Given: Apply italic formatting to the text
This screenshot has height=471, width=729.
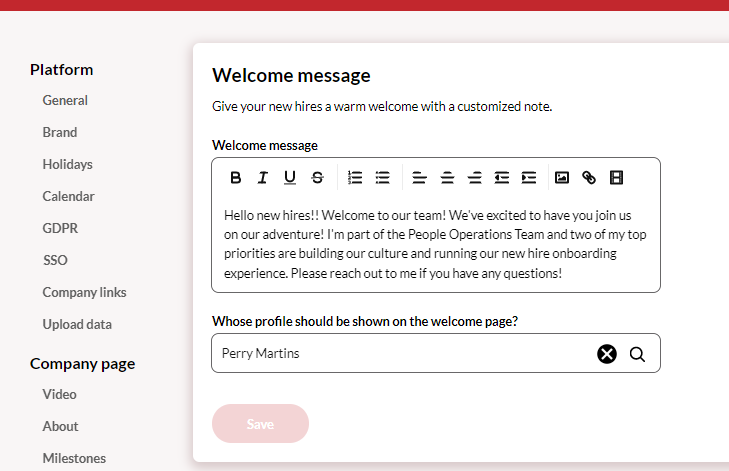Looking at the screenshot, I should tap(263, 178).
